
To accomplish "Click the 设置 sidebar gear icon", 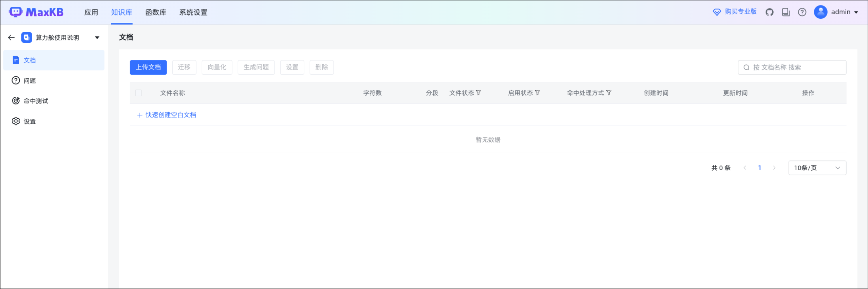I will pyautogui.click(x=16, y=121).
